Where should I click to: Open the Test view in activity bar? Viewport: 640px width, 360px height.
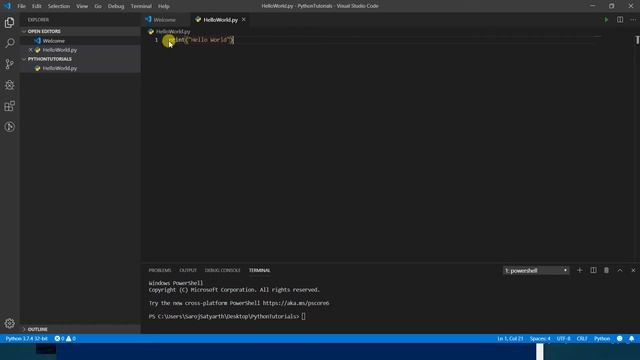pos(9,127)
